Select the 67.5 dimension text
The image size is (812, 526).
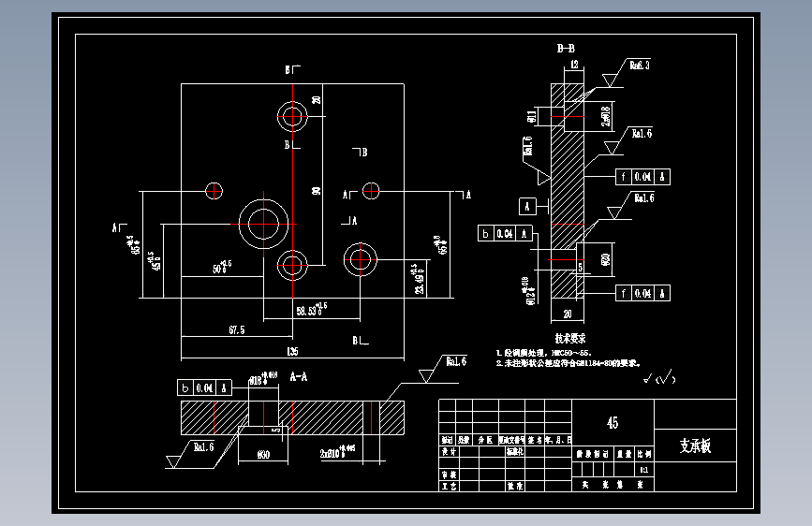(x=237, y=329)
